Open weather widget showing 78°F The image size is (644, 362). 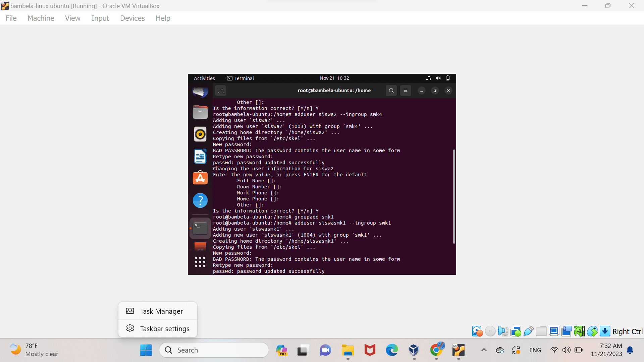34,350
